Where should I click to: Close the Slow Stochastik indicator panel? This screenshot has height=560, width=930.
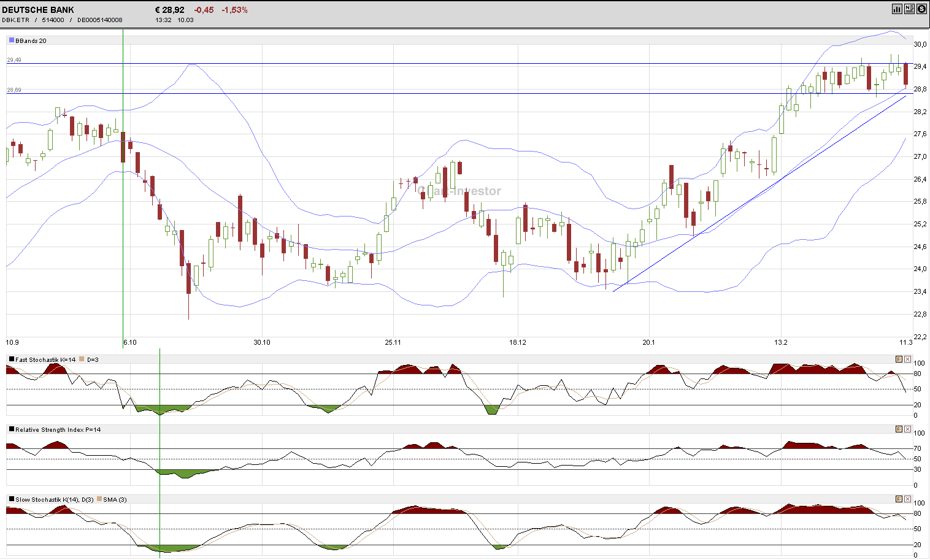tap(907, 499)
